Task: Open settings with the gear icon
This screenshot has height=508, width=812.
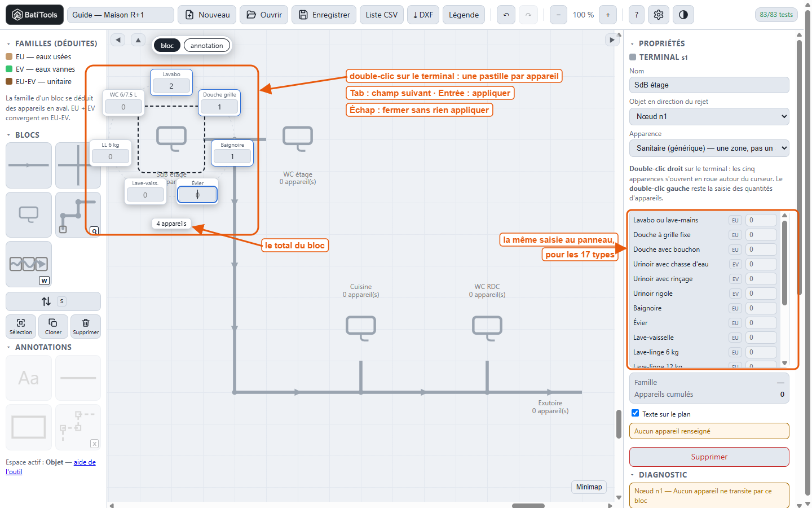Action: pos(659,15)
